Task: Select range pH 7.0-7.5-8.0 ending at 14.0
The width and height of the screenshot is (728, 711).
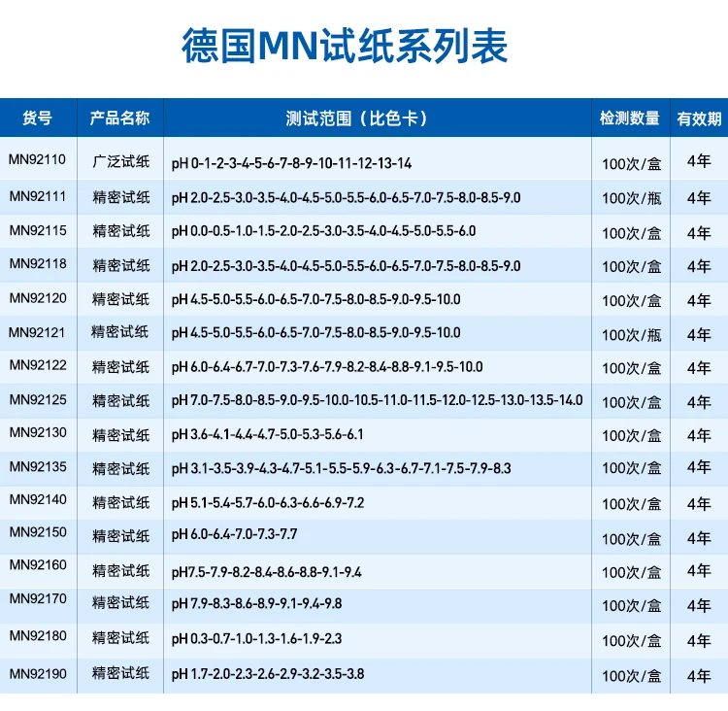Action: tap(377, 400)
